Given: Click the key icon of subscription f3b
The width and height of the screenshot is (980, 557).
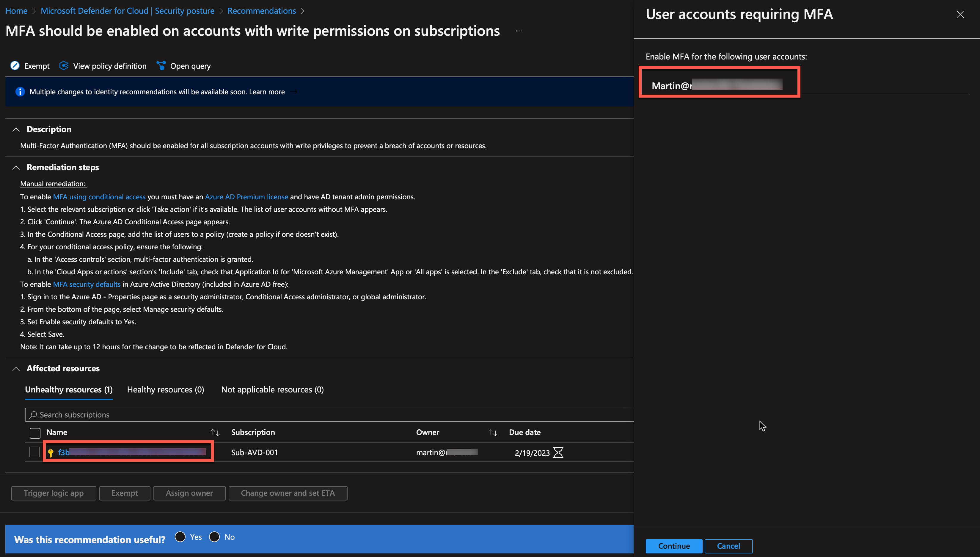Looking at the screenshot, I should tap(51, 453).
